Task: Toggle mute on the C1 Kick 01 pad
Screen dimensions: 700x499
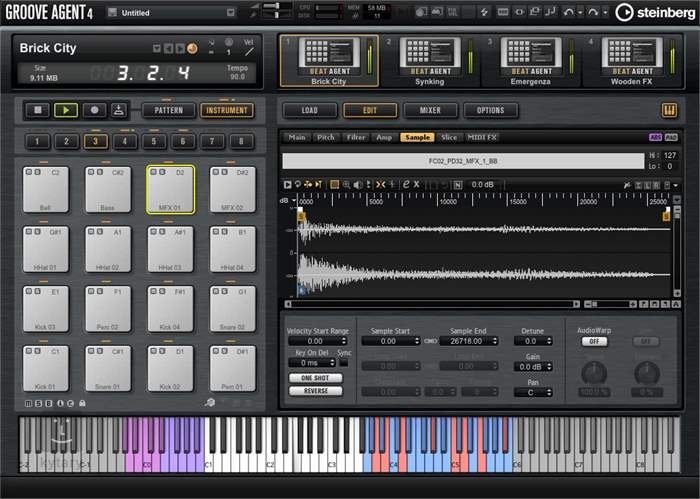Action: [x=29, y=351]
